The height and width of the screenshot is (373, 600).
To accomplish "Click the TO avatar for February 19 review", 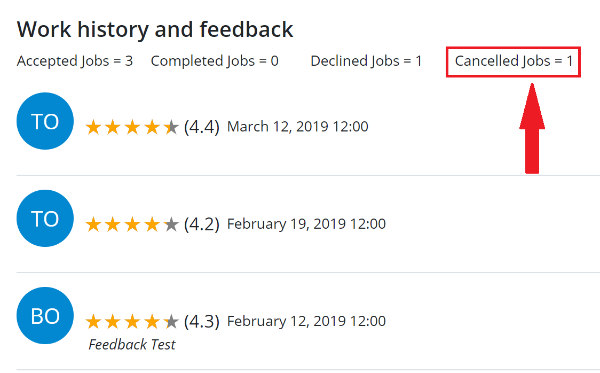I will 45,218.
